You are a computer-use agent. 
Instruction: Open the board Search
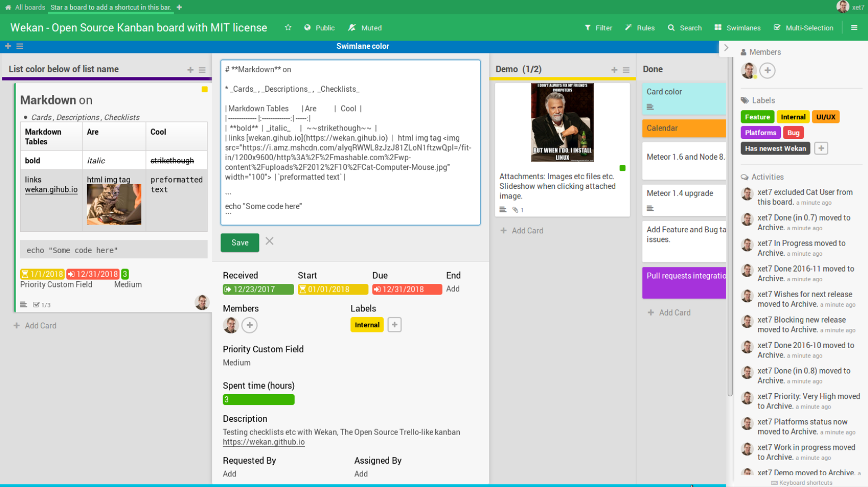[684, 28]
